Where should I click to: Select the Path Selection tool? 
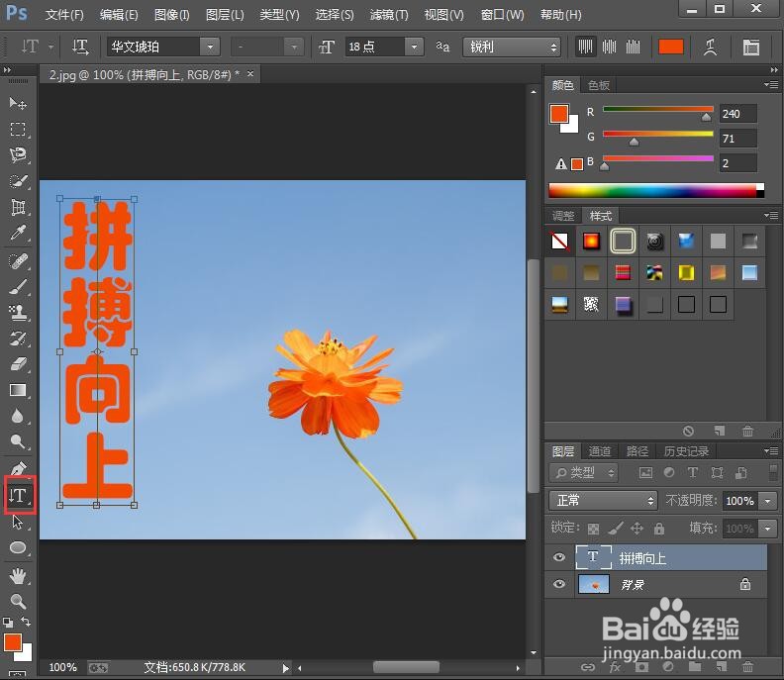pyautogui.click(x=18, y=523)
